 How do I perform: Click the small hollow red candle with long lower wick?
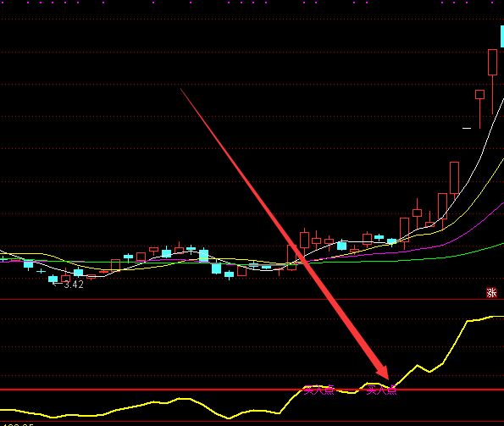pos(480,95)
